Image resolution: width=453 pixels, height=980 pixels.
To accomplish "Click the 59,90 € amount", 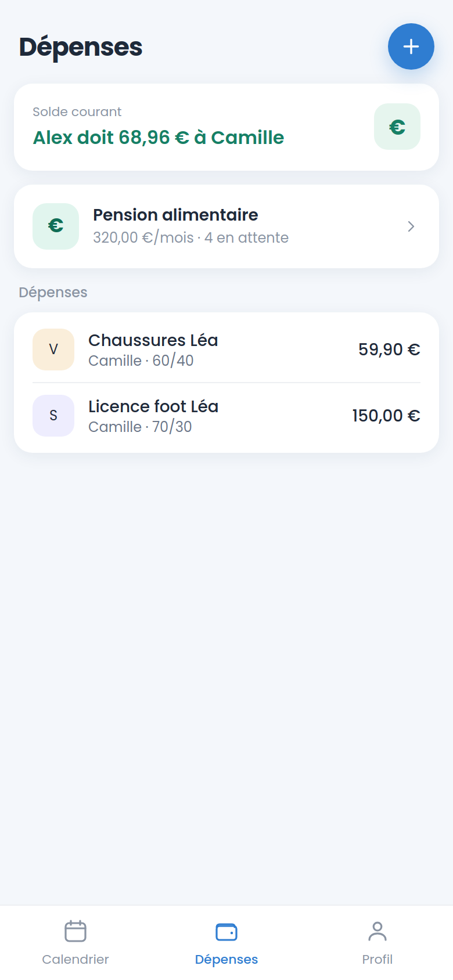I will [389, 350].
